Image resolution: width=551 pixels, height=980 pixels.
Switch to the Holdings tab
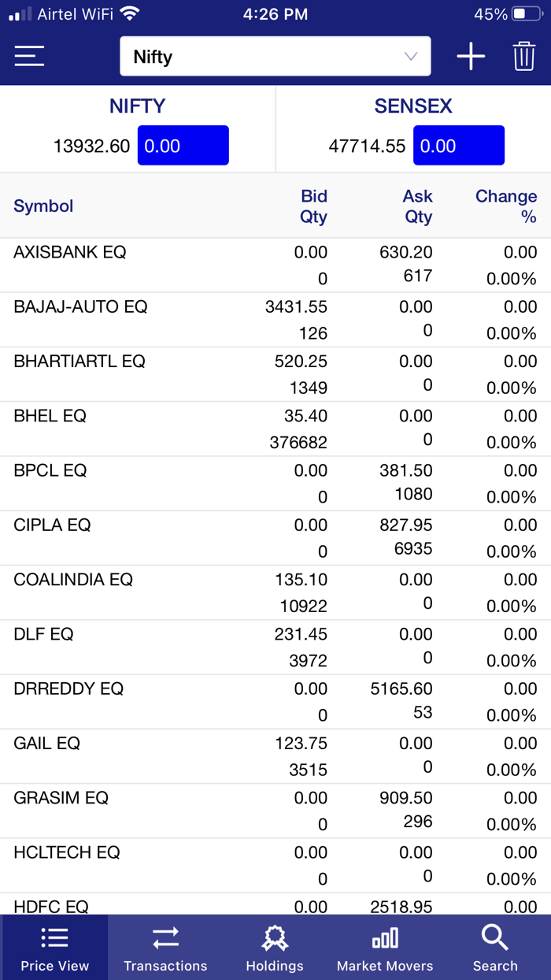pos(275,947)
